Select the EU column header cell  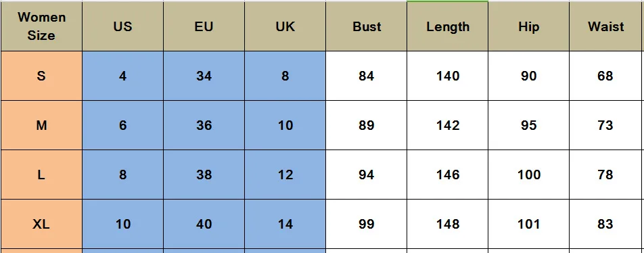pos(204,26)
